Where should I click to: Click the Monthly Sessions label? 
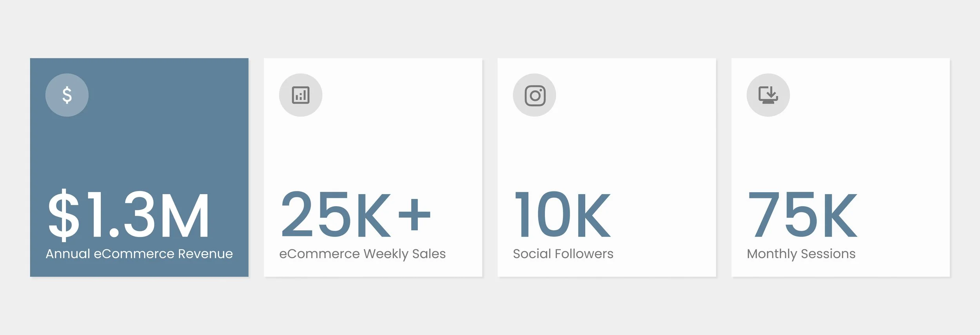[801, 254]
